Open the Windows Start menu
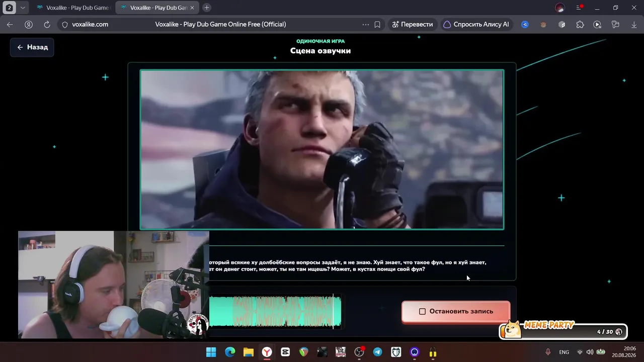 211,352
